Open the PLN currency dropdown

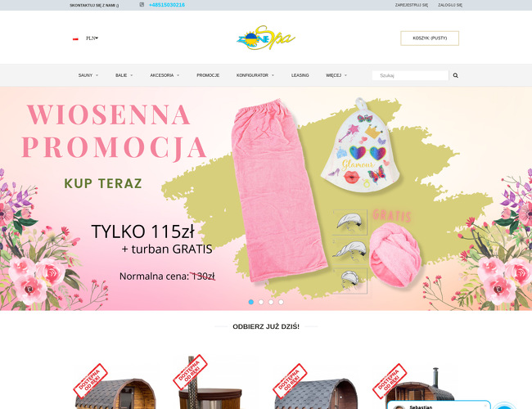click(92, 38)
